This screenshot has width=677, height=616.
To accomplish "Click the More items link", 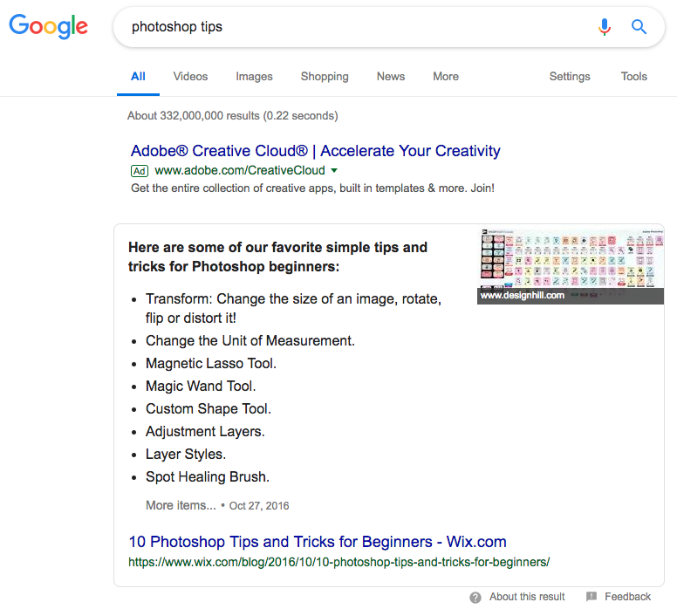I will pyautogui.click(x=181, y=505).
